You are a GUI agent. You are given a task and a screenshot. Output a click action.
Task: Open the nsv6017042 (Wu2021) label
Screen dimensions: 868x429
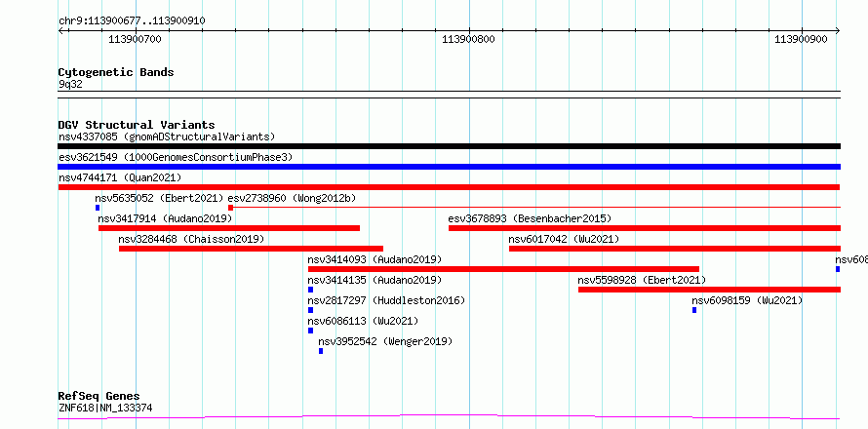(x=564, y=239)
